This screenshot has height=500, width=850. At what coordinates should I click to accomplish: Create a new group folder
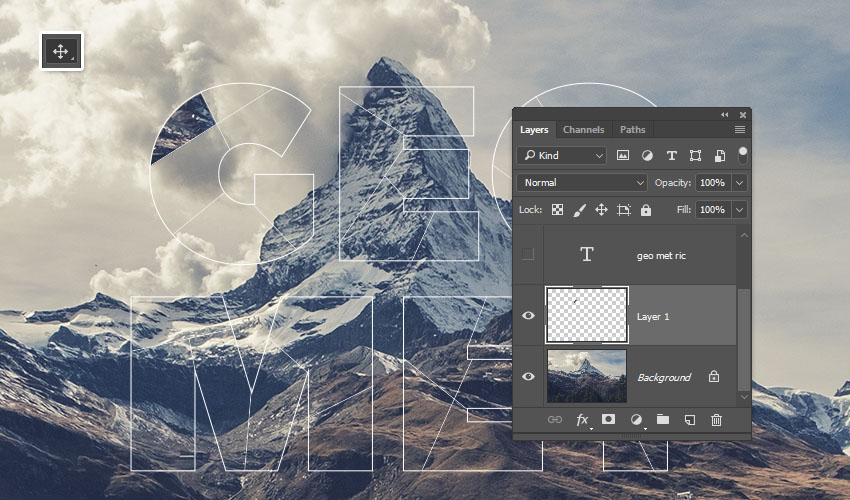click(x=662, y=419)
